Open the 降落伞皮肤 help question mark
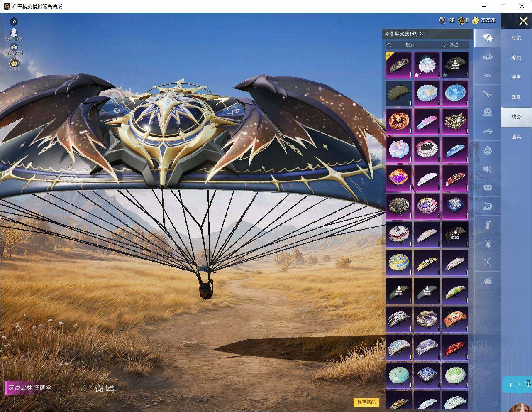The height and width of the screenshot is (412, 532). click(422, 34)
